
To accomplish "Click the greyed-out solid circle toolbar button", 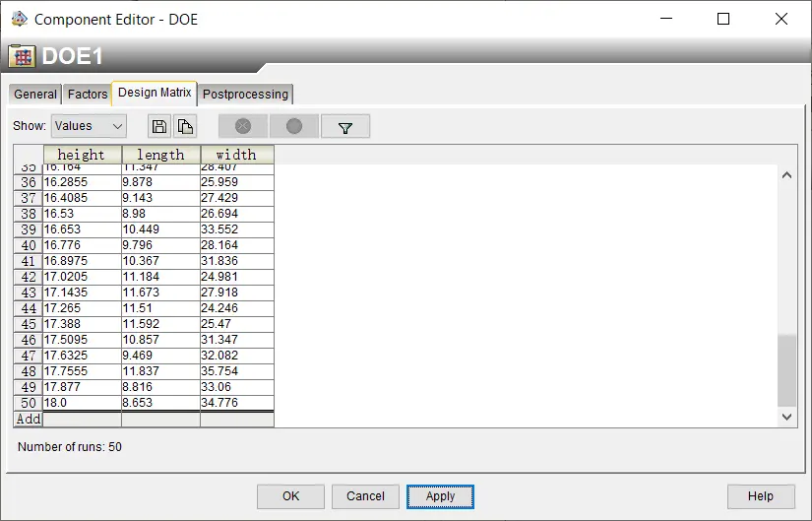I will 294,126.
